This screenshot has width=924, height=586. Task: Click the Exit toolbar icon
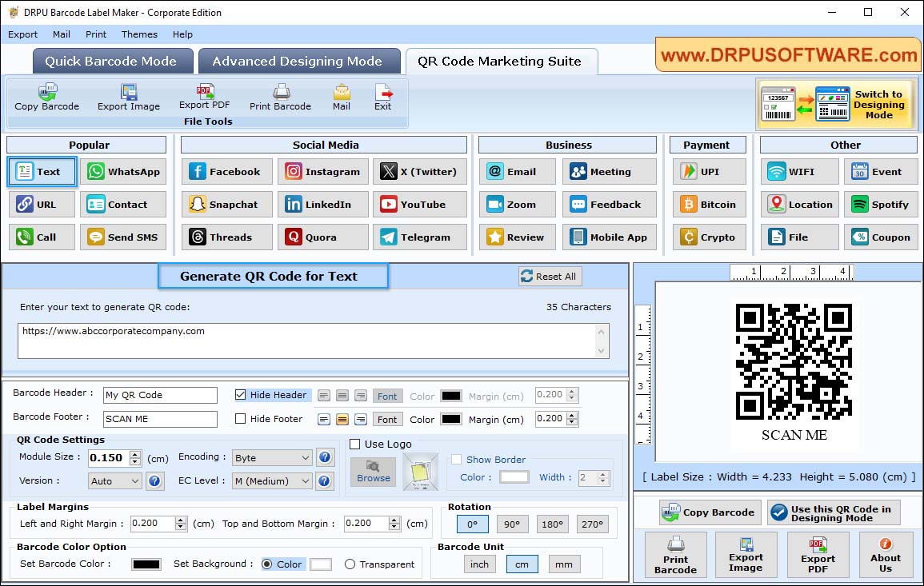pyautogui.click(x=383, y=98)
